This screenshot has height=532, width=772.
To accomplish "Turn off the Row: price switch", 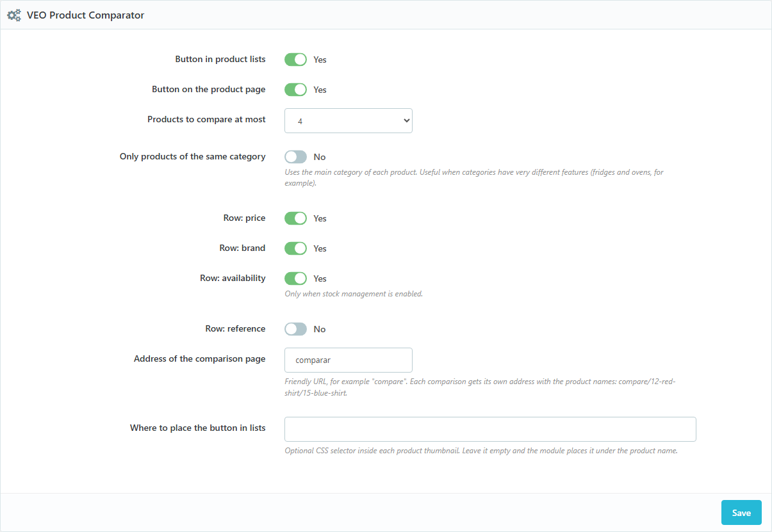I will [295, 218].
